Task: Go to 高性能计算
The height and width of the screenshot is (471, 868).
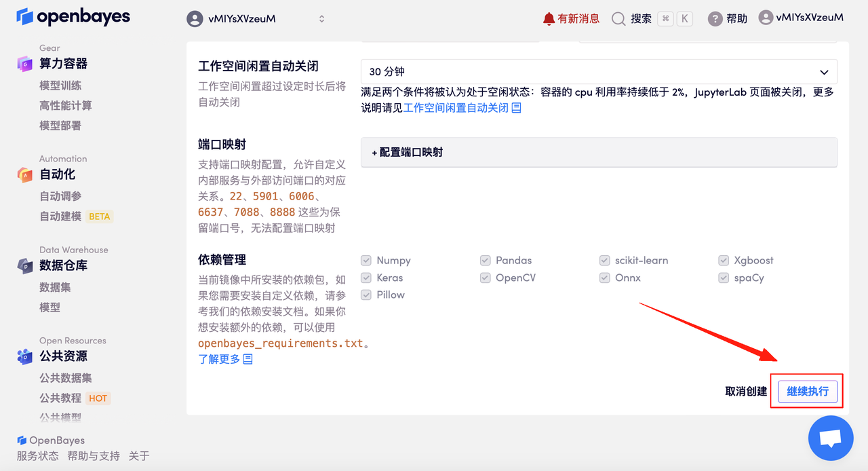Action: click(x=65, y=105)
